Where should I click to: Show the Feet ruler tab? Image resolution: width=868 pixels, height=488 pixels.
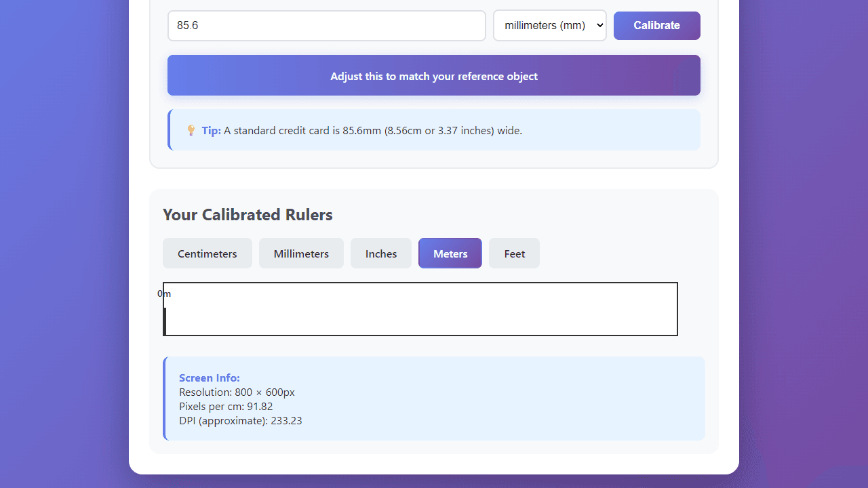[x=515, y=253]
